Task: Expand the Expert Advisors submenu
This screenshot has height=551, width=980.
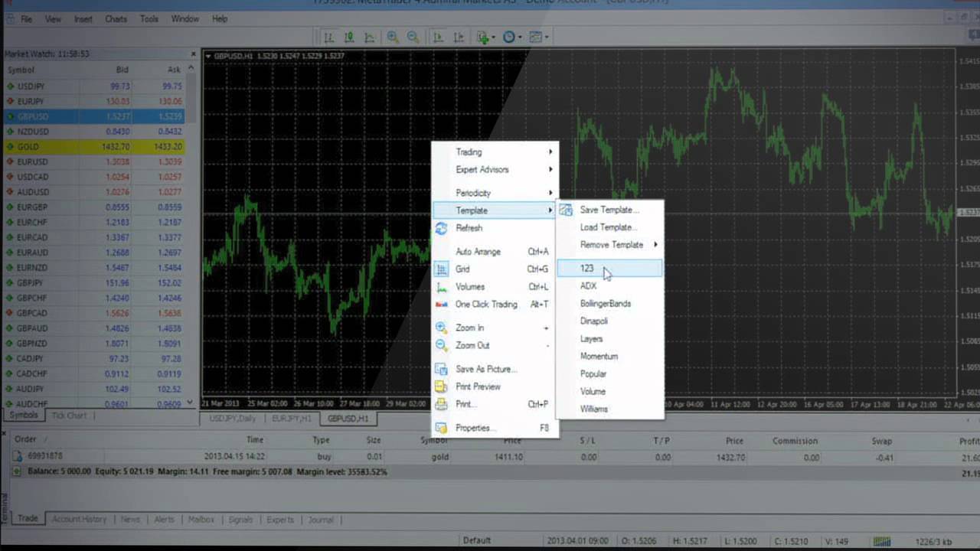Action: pyautogui.click(x=495, y=170)
